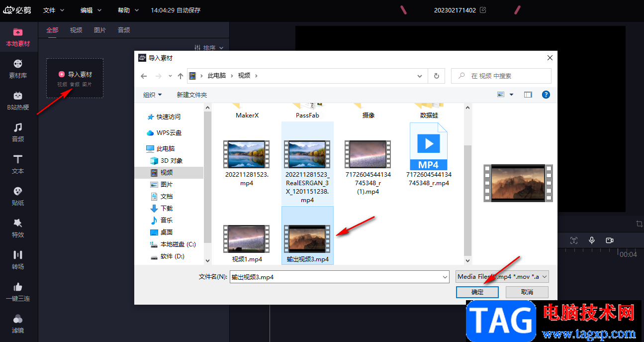Switch to the 视频 media tab
The image size is (644, 342).
[76, 30]
